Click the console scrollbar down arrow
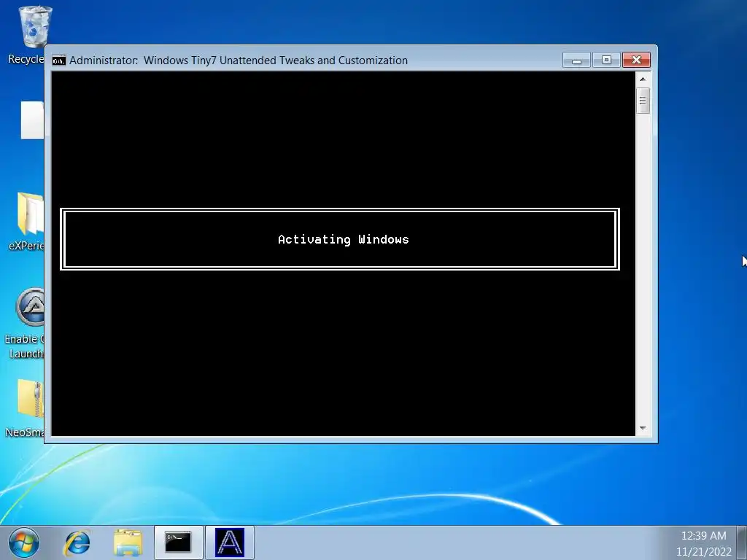This screenshot has height=560, width=747. tap(643, 429)
